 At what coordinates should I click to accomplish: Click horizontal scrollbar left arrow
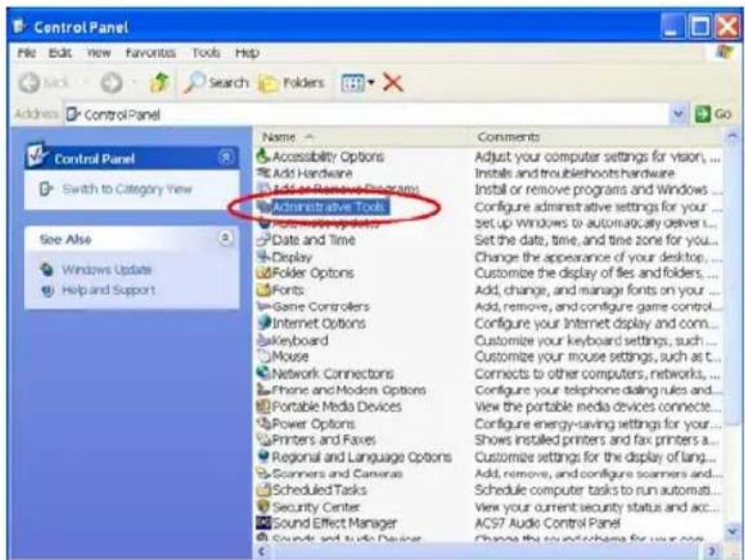point(262,551)
